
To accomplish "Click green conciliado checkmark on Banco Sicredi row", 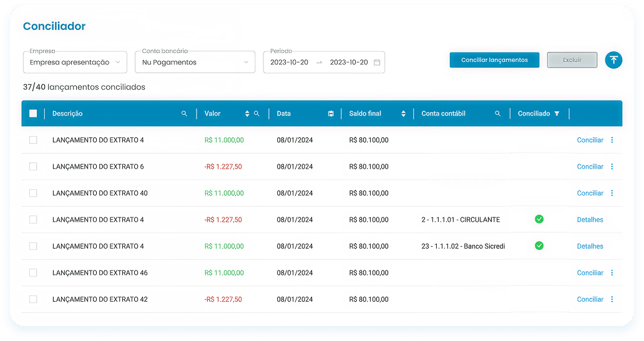I will (x=539, y=246).
